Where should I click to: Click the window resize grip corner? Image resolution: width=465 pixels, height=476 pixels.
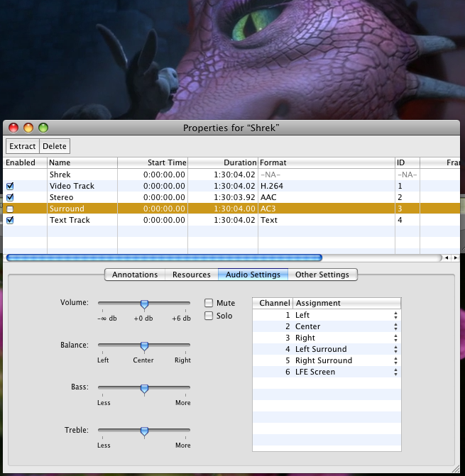coord(456,469)
